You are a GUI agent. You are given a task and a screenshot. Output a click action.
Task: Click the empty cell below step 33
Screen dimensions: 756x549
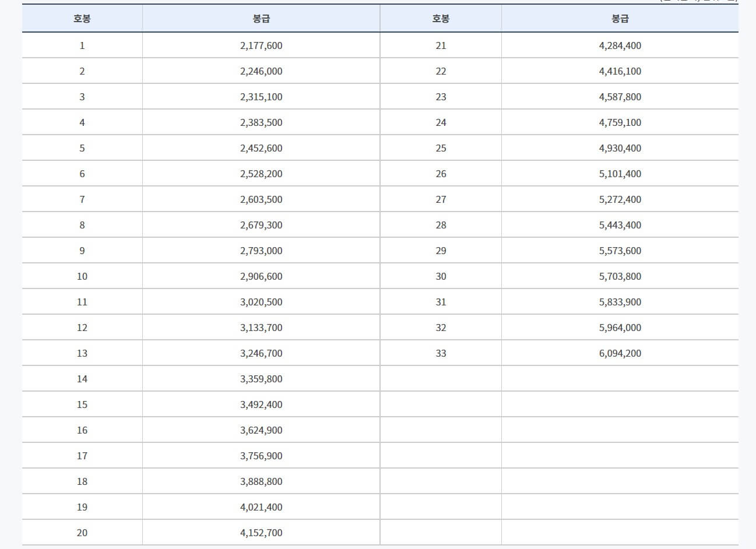click(x=441, y=378)
